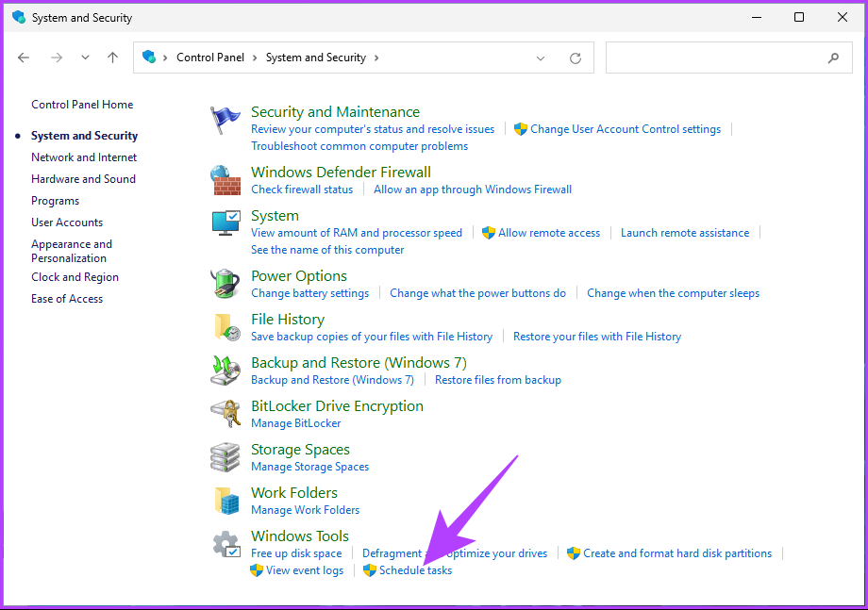Click in the Control Panel search box
Viewport: 868px width, 610px height.
tap(729, 58)
